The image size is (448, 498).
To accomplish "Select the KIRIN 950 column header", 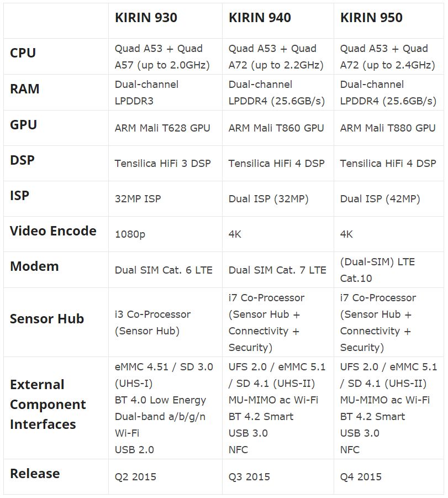I will (x=371, y=18).
